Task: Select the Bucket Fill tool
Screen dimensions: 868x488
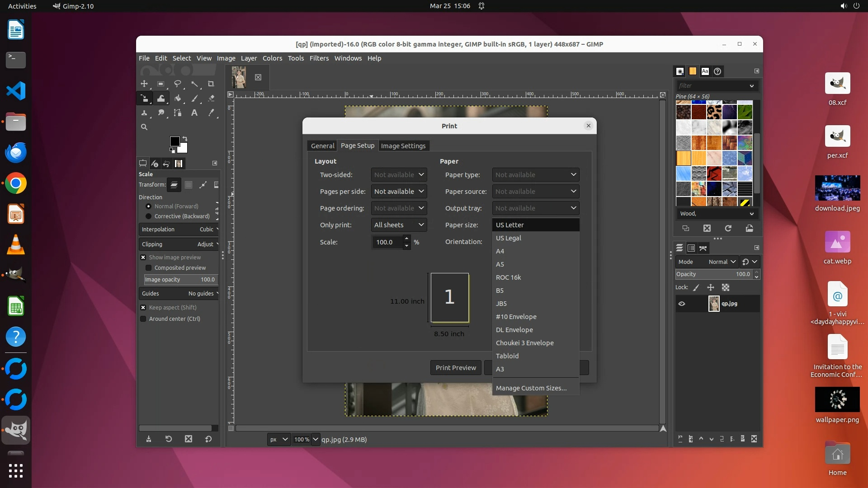Action: point(178,99)
